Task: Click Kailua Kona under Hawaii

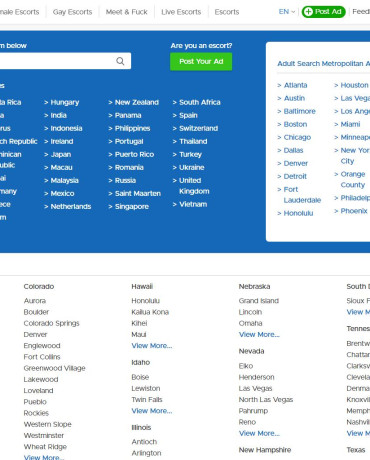Action: tap(150, 312)
